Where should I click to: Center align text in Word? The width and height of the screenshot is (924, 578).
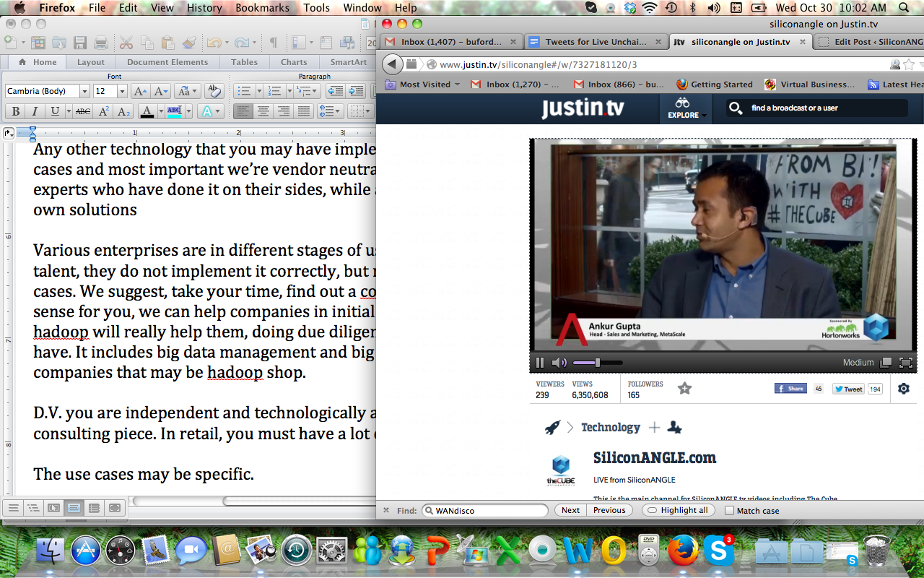[x=263, y=111]
